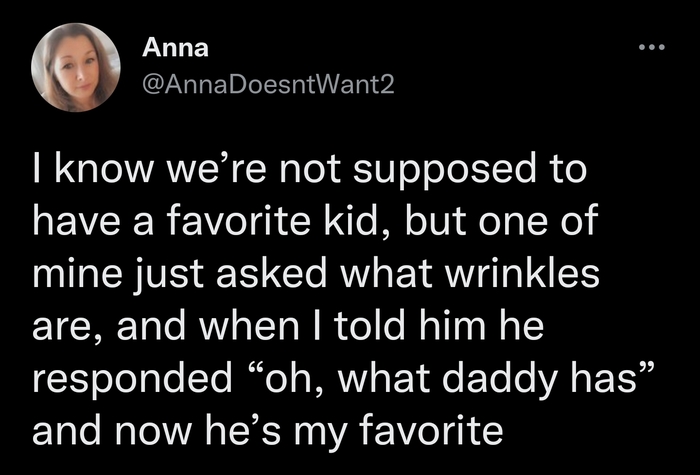Click the word "are," starting the fourth line
The height and width of the screenshot is (475, 700).
68,326
